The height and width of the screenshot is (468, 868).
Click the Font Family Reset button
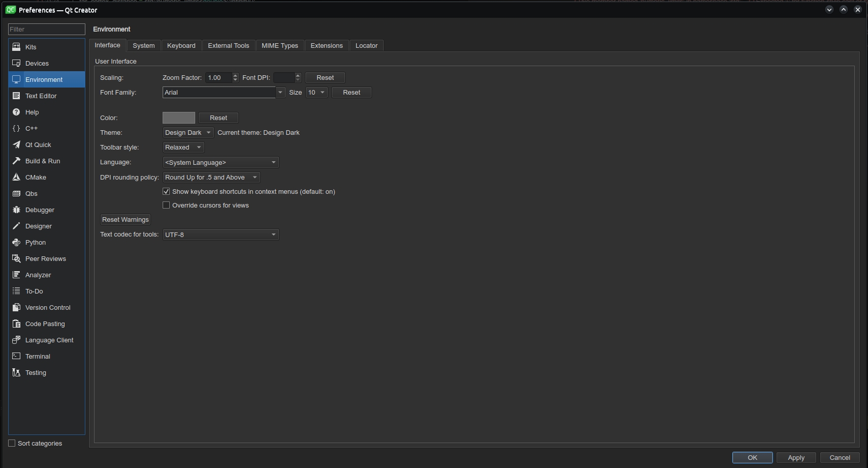pyautogui.click(x=352, y=92)
